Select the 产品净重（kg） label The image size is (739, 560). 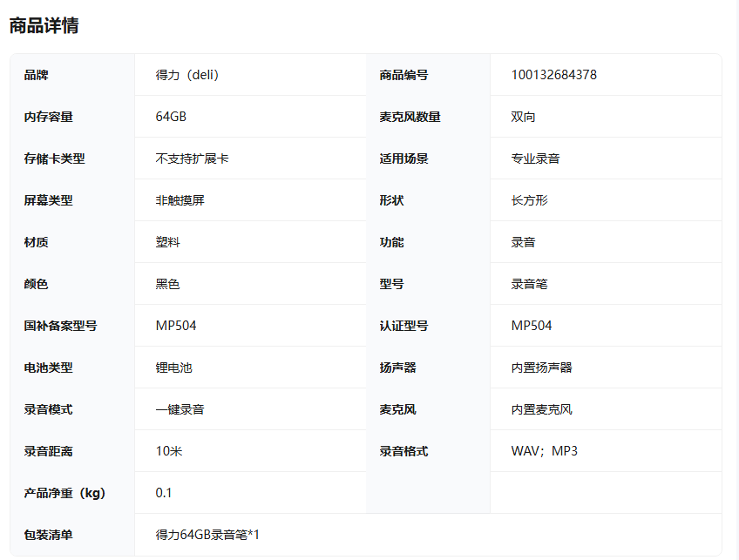coord(65,494)
